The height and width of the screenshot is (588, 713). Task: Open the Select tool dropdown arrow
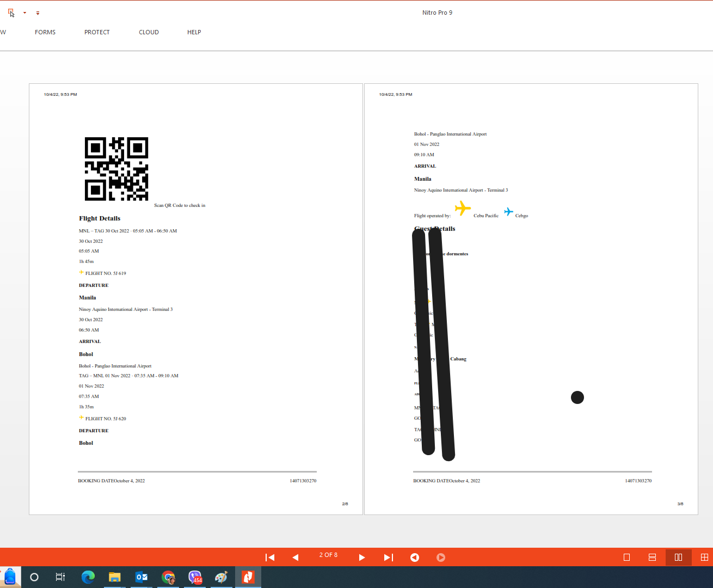click(24, 13)
